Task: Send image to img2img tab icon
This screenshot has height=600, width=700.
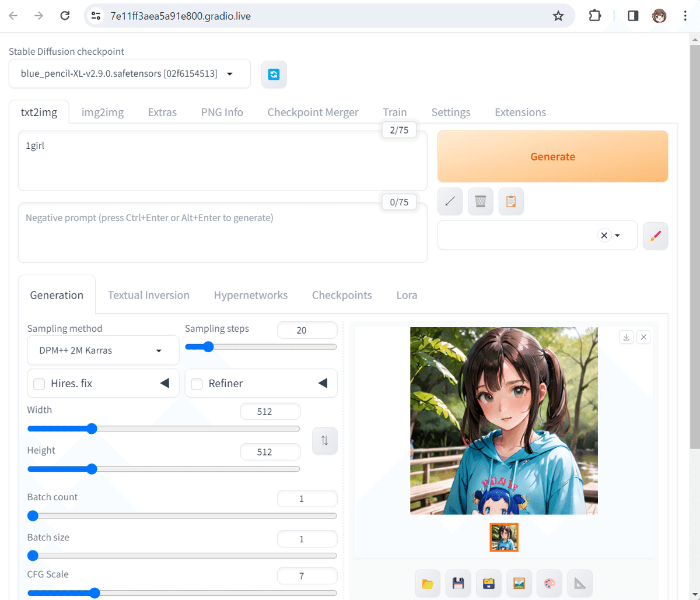Action: tap(519, 583)
